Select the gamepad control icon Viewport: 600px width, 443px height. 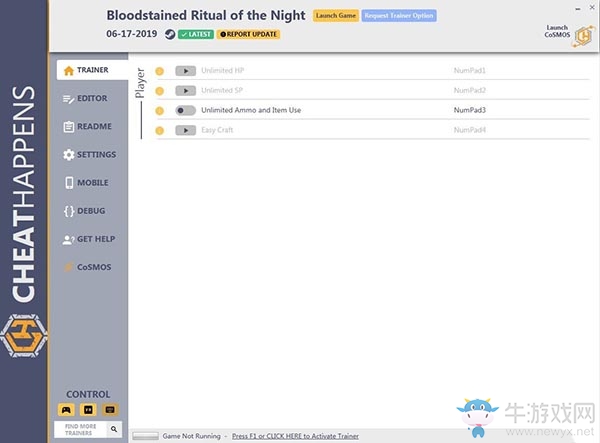pos(66,410)
